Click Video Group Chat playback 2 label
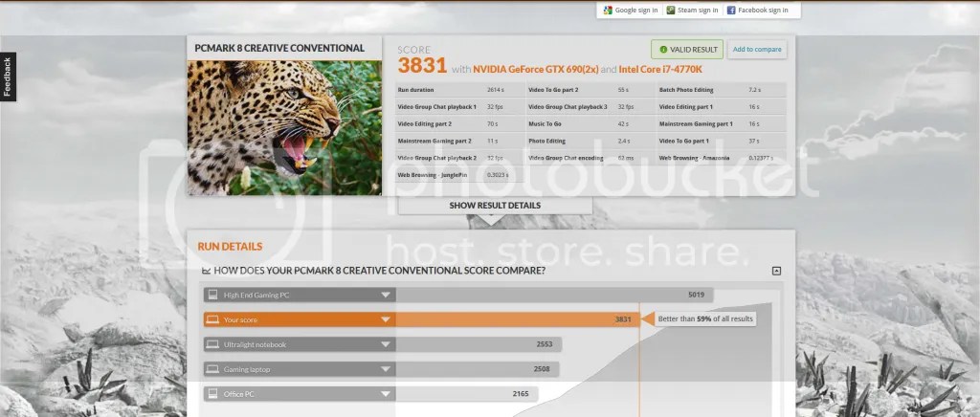Image resolution: width=980 pixels, height=417 pixels. pyautogui.click(x=436, y=158)
